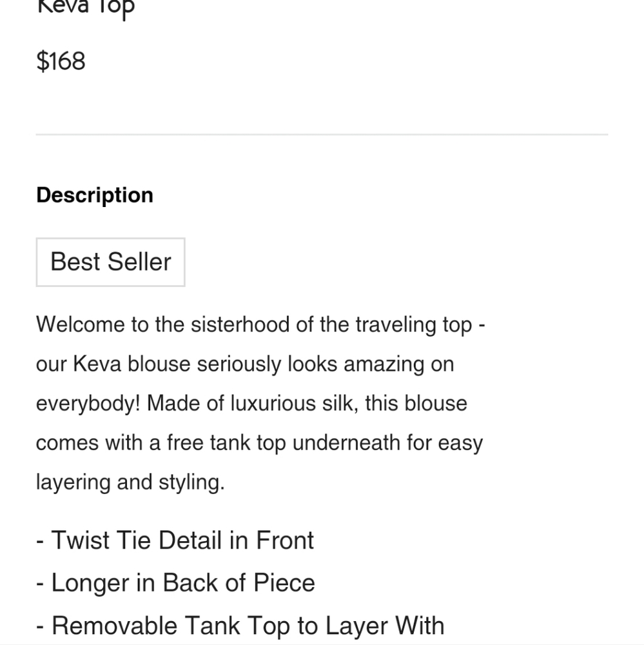Click the word "sisterhood" in the description
This screenshot has height=645, width=644.
pos(240,324)
